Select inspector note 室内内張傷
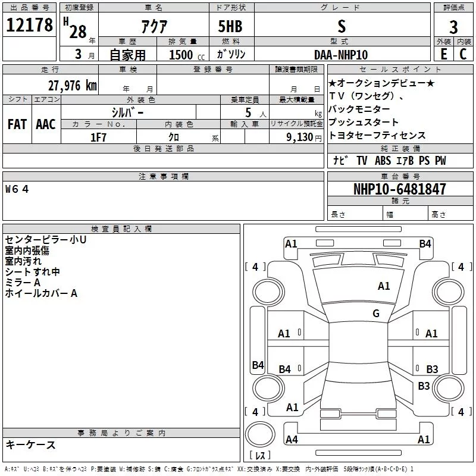Image resolution: width=476 pixels, height=476 pixels. click(x=27, y=250)
